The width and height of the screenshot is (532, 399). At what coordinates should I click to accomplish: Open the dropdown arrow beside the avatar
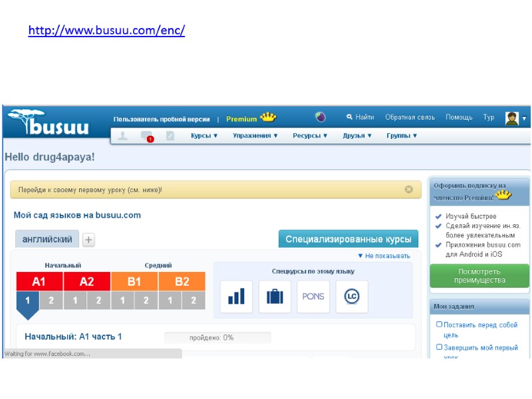tap(524, 118)
